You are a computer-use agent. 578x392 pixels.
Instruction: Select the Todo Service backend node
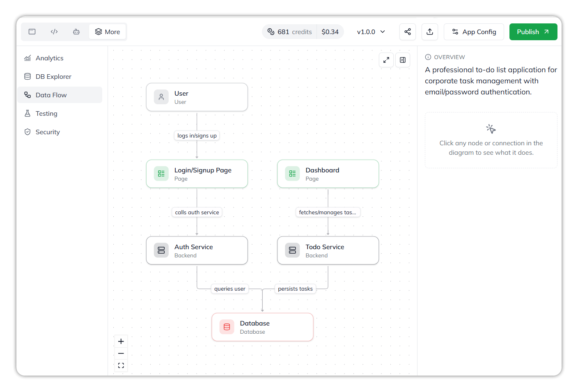tap(328, 250)
